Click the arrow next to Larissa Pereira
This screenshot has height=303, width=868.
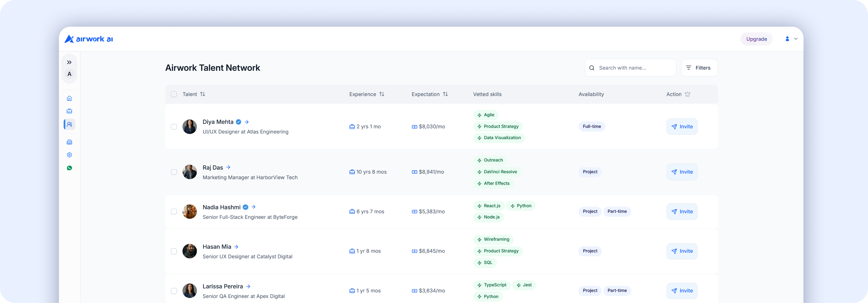248,287
